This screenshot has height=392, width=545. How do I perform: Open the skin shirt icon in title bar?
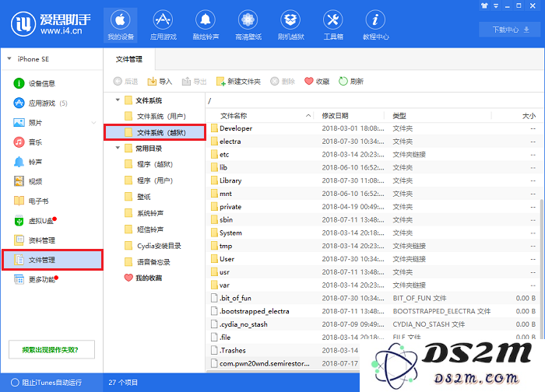coord(484,5)
